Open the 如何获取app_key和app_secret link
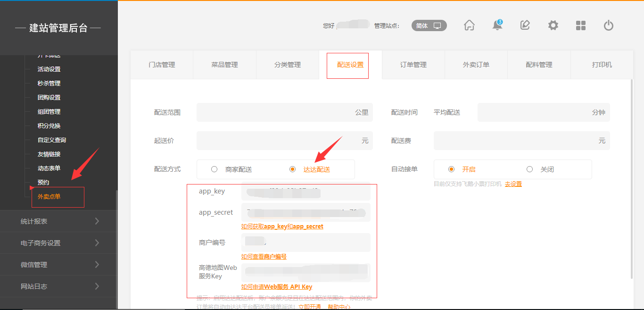 point(282,226)
